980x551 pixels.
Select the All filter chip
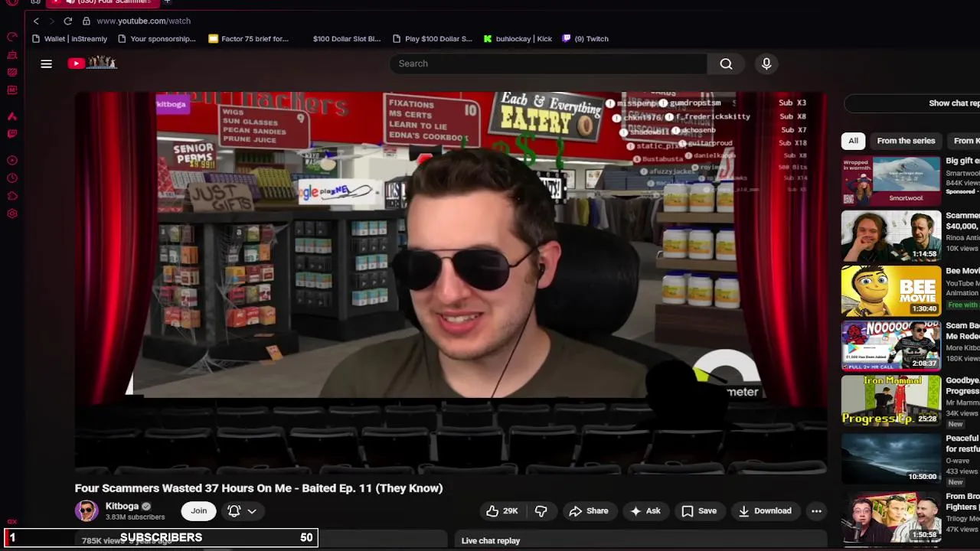[x=853, y=141]
